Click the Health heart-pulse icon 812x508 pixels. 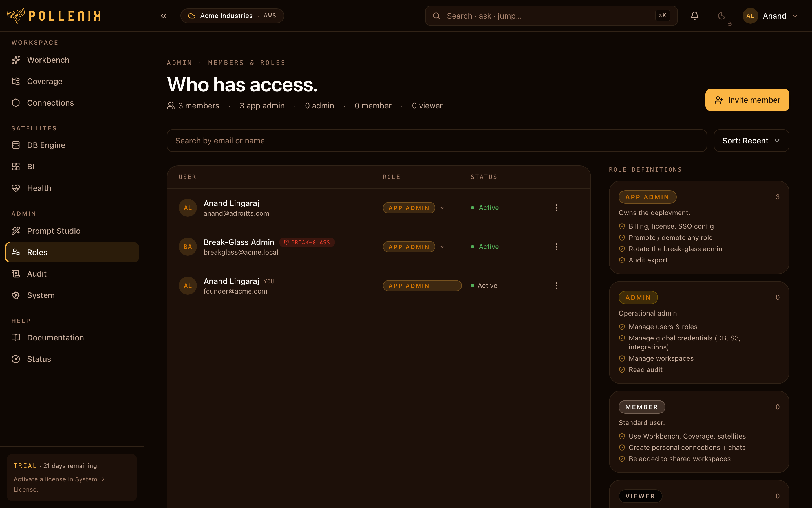(16, 188)
